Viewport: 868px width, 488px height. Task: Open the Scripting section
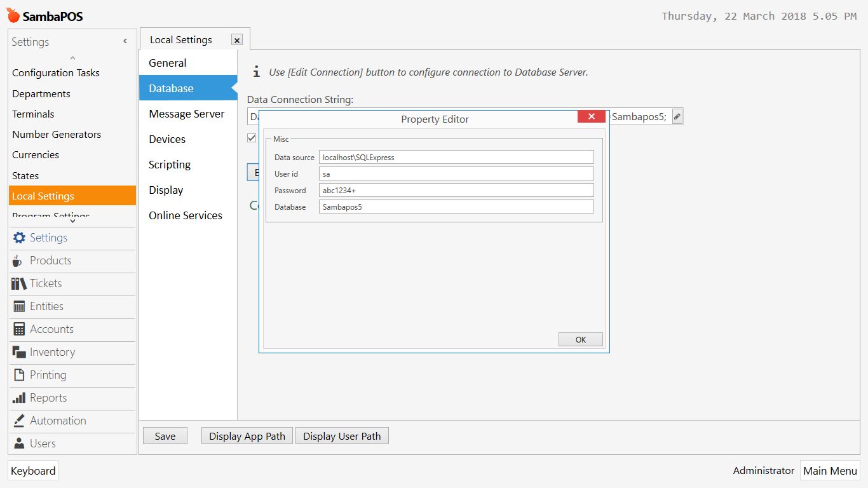(x=188, y=165)
